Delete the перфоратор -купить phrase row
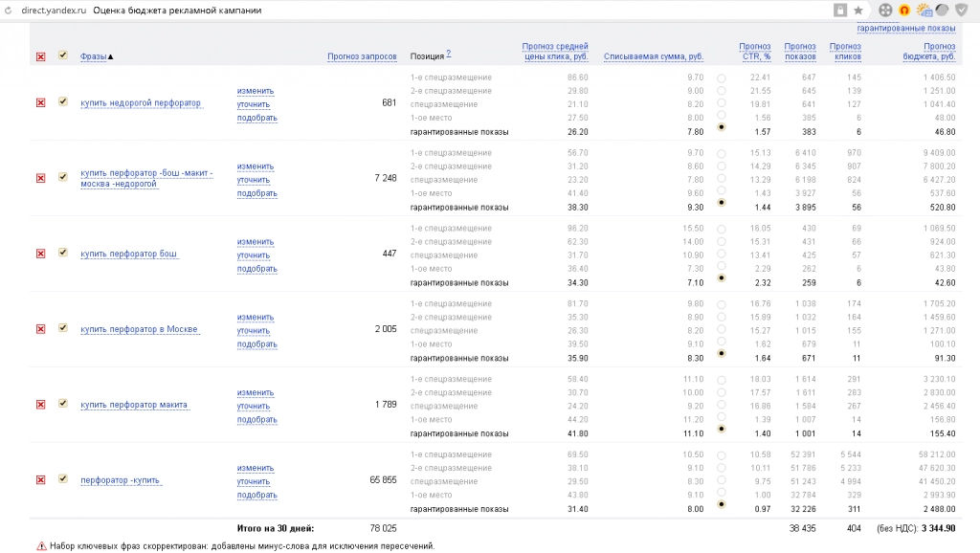The height and width of the screenshot is (553, 980). [x=40, y=480]
